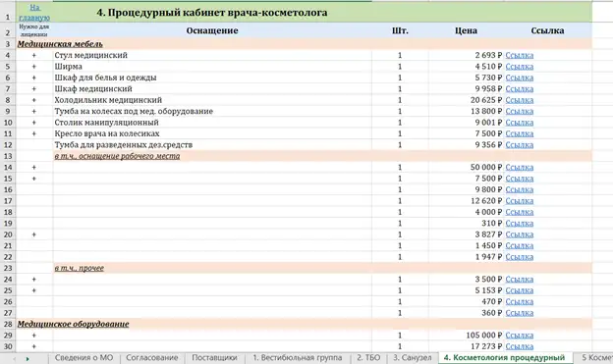Screen dimensions: 613x364
Task: Select the 2. ТБО sheet tab
Action: [x=368, y=358]
